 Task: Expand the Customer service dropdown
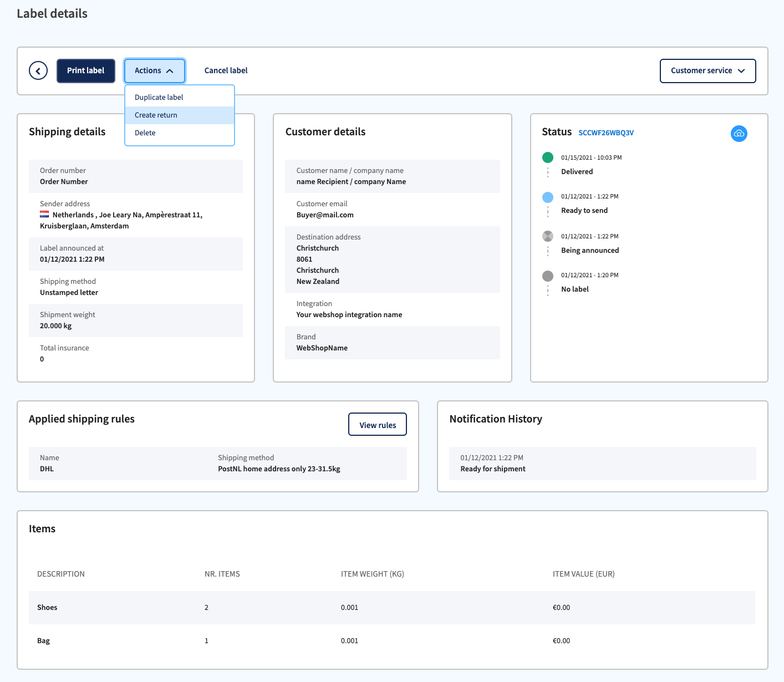pos(707,70)
